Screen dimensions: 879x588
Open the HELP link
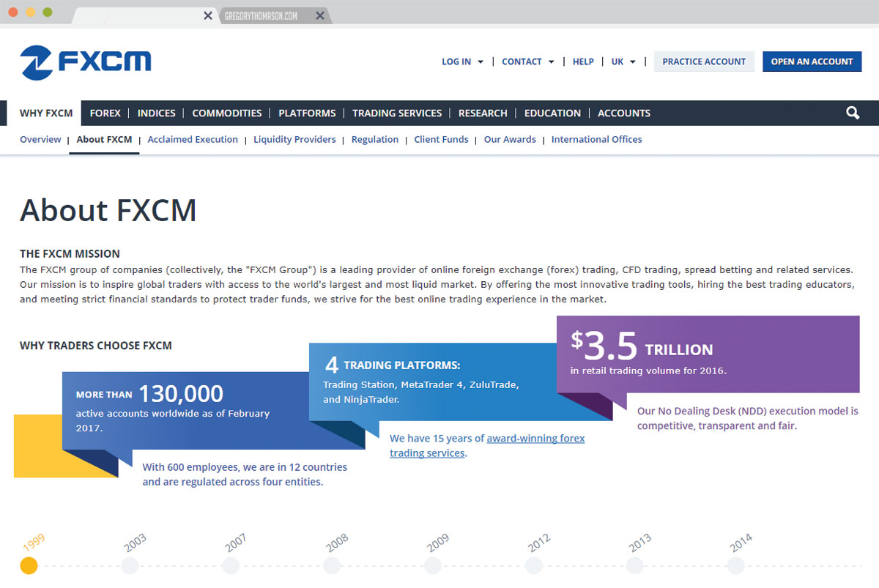coord(583,62)
